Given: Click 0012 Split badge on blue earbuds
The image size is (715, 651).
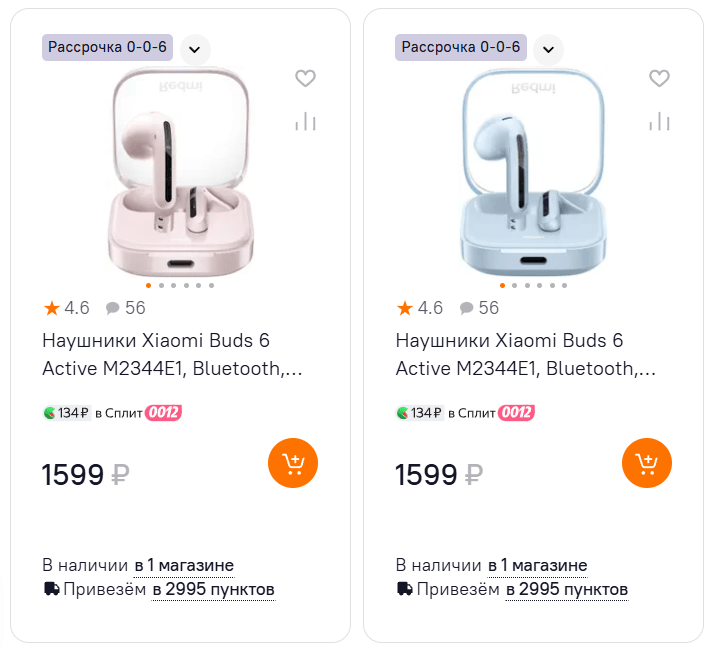Looking at the screenshot, I should click(x=517, y=412).
